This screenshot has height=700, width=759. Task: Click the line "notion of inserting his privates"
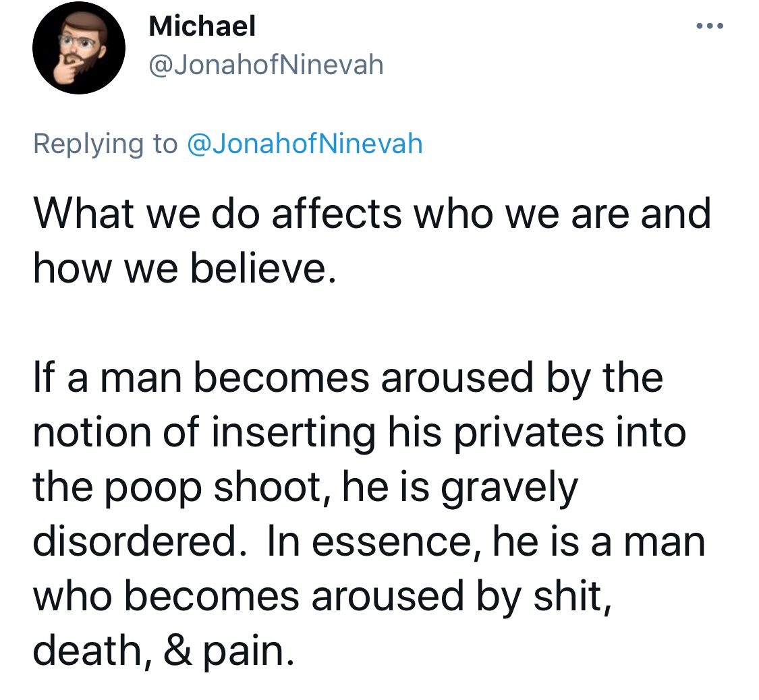(x=360, y=432)
